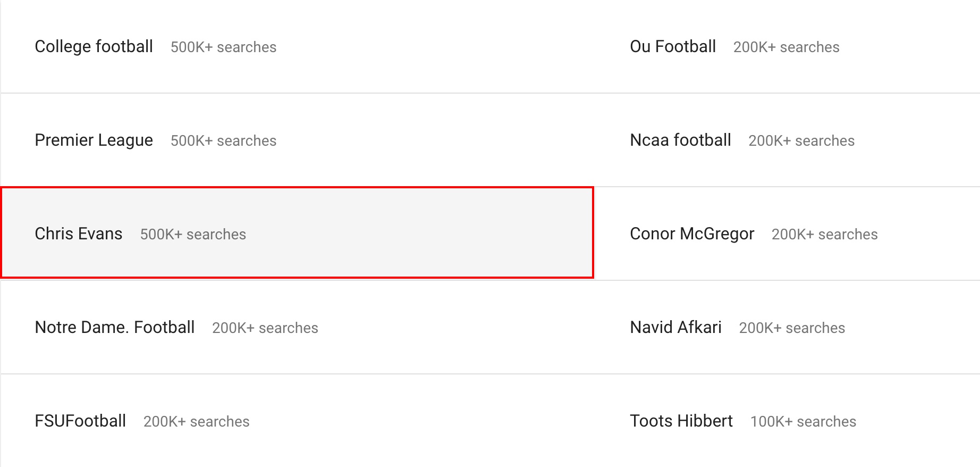The height and width of the screenshot is (467, 980).
Task: Click the search count beside Ncaa football
Action: coord(801,141)
